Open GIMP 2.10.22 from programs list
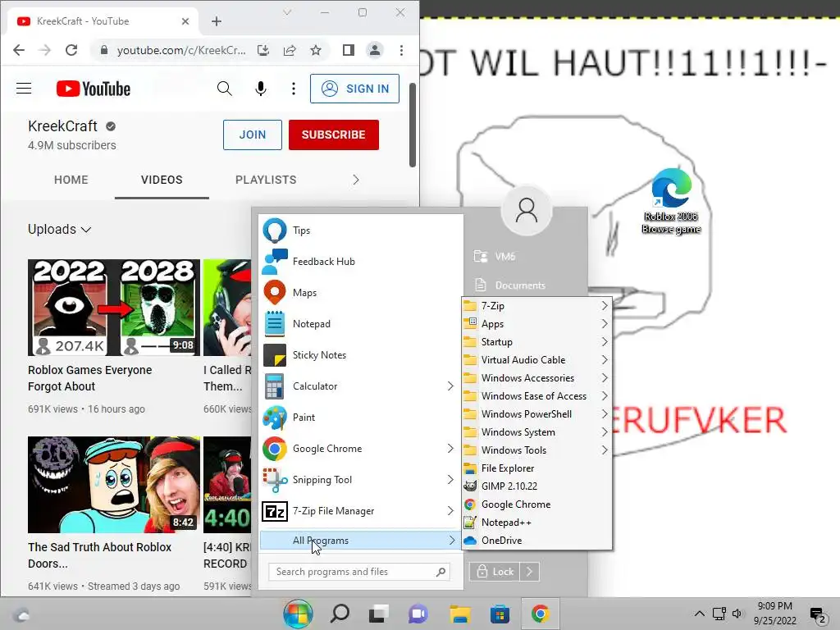Image resolution: width=840 pixels, height=630 pixels. coord(536,486)
